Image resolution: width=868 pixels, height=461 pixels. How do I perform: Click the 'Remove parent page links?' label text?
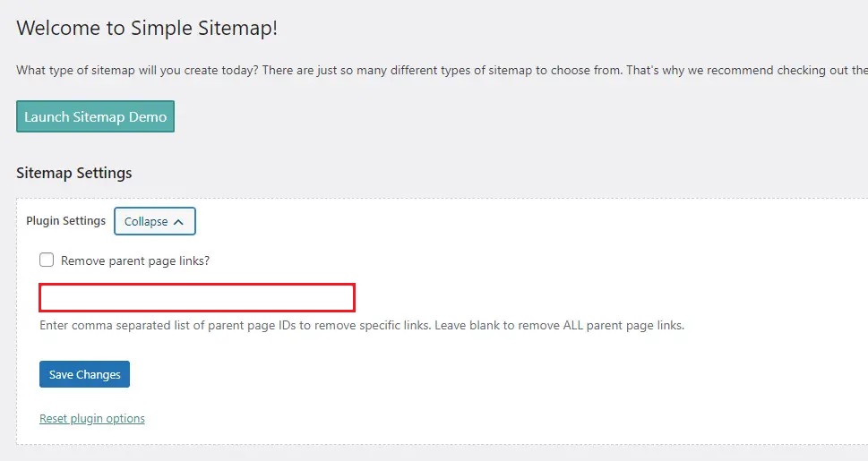click(x=135, y=260)
